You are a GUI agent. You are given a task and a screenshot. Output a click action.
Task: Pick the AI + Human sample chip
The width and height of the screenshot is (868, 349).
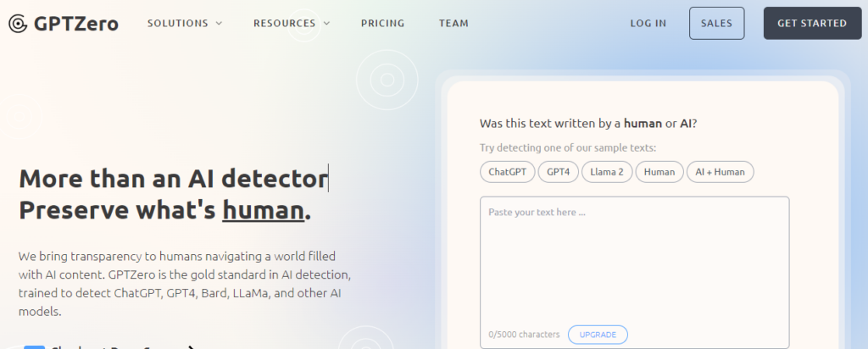(721, 172)
